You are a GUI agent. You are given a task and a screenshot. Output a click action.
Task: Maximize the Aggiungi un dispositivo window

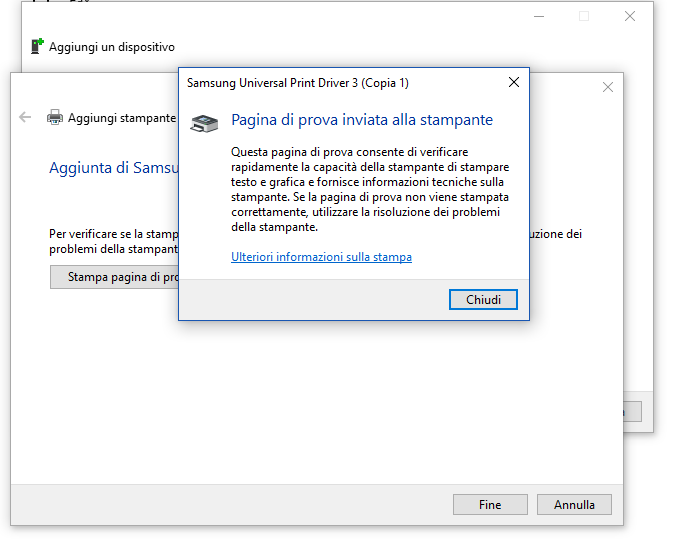(x=584, y=16)
